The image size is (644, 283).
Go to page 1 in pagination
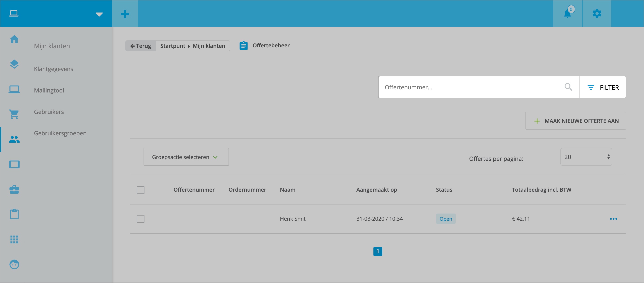[378, 251]
